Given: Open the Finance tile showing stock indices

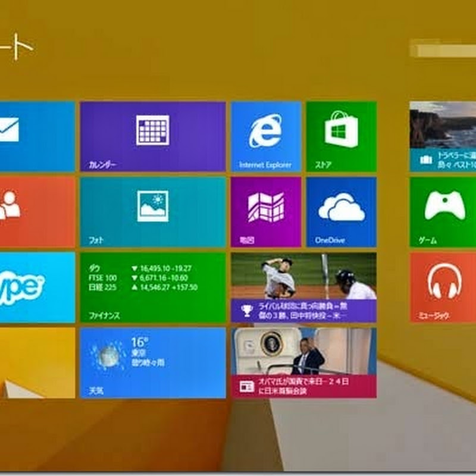Looking at the screenshot, I should (153, 287).
